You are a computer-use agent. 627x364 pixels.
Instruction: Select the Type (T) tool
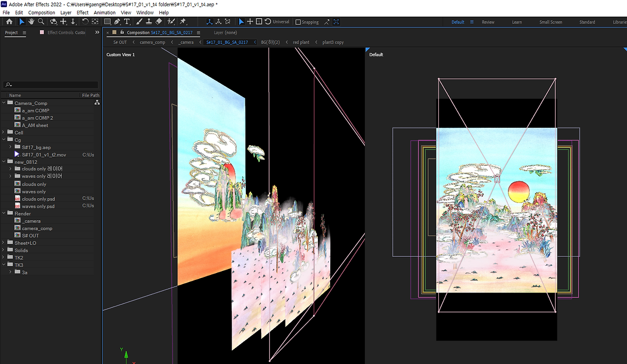[x=127, y=22]
